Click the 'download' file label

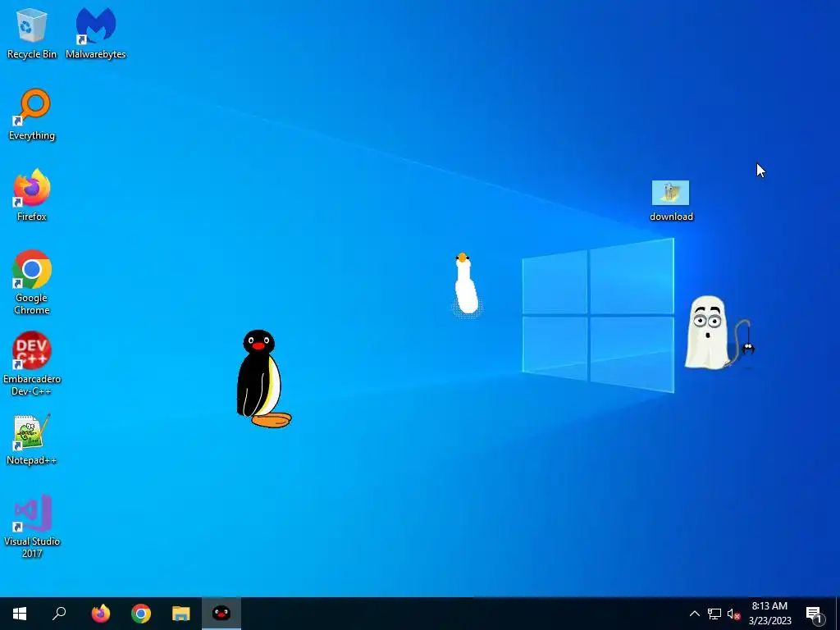[671, 217]
